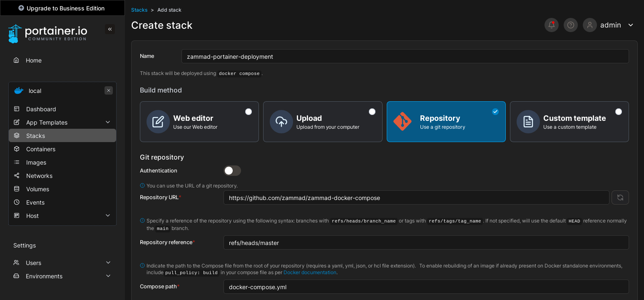Close the local environment with X
This screenshot has height=300, width=644.
pos(109,90)
